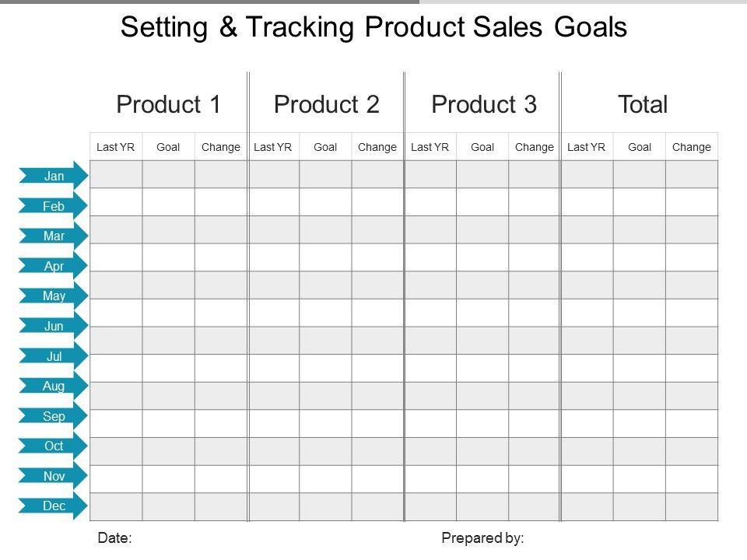Click the Total section heading
747x560 pixels.
643,104
